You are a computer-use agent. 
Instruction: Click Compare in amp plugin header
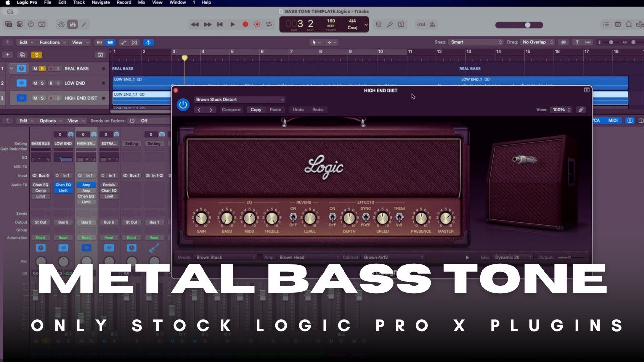pos(231,110)
